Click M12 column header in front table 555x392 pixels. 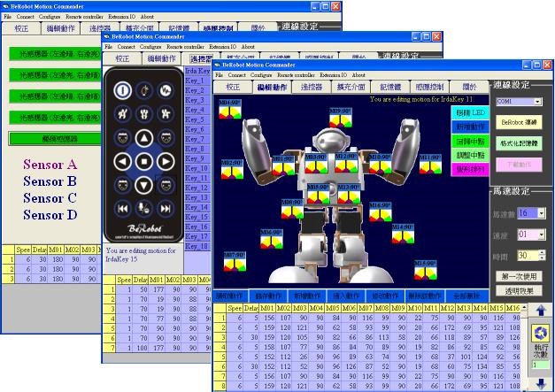[447, 308]
